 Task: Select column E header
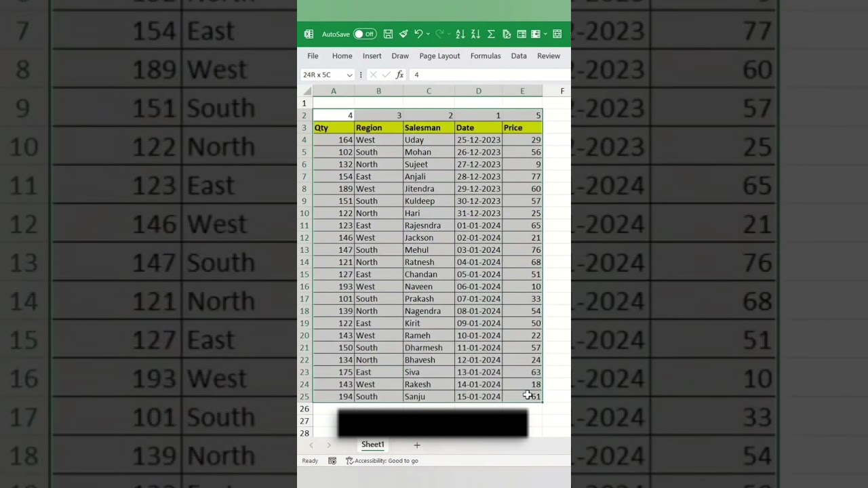[522, 91]
